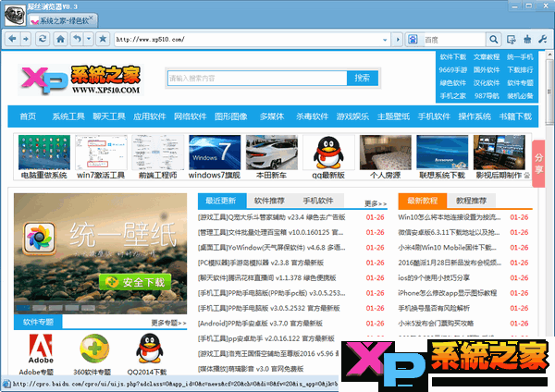Open the wrench settings icon
555x392 pixels.
(543, 39)
